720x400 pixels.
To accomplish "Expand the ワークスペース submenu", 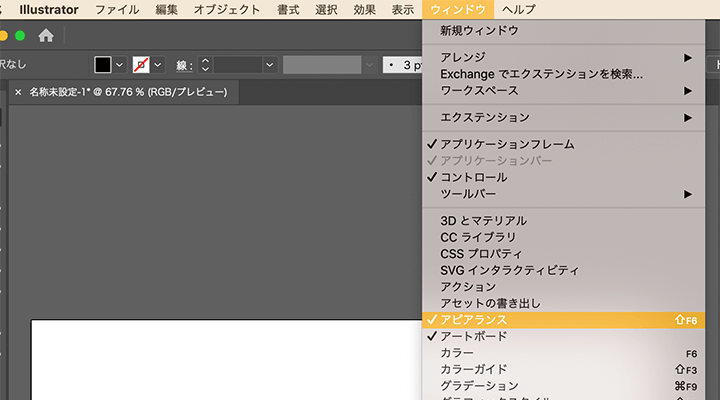I will [x=563, y=90].
